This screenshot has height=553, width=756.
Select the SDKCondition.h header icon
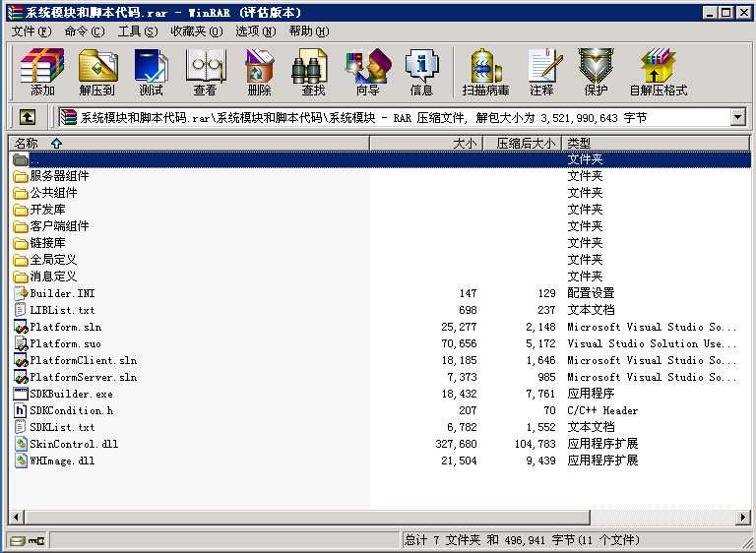21,410
